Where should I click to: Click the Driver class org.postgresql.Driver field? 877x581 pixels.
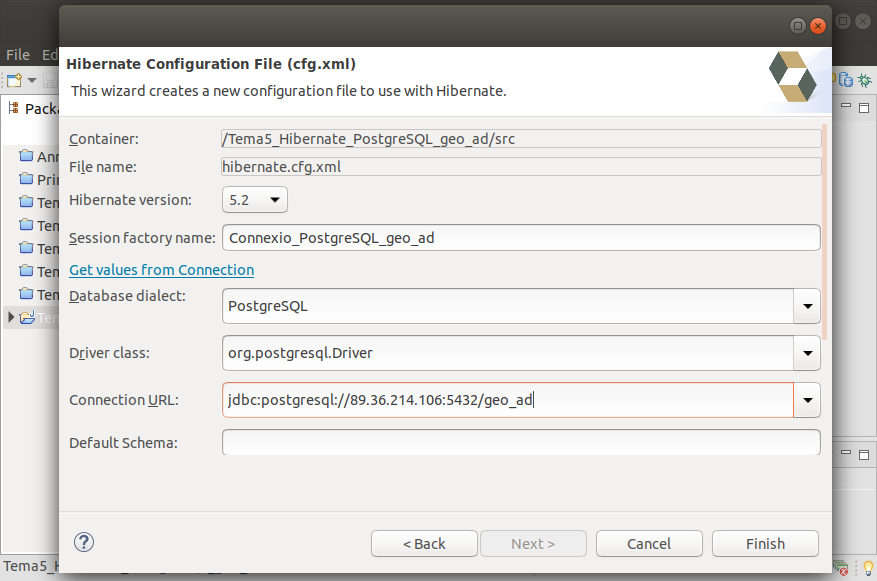coord(508,353)
